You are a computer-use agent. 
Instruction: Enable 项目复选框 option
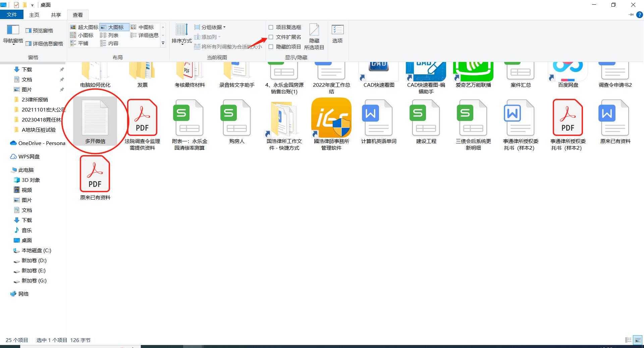pos(271,27)
